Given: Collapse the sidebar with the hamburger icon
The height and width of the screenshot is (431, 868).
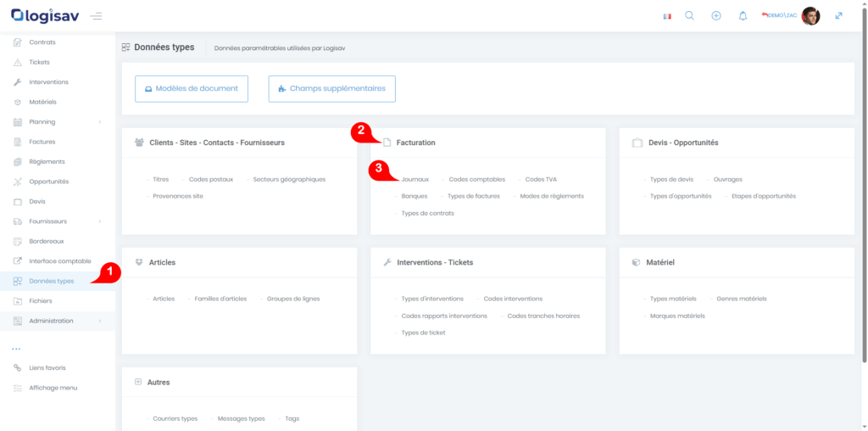Looking at the screenshot, I should (96, 16).
